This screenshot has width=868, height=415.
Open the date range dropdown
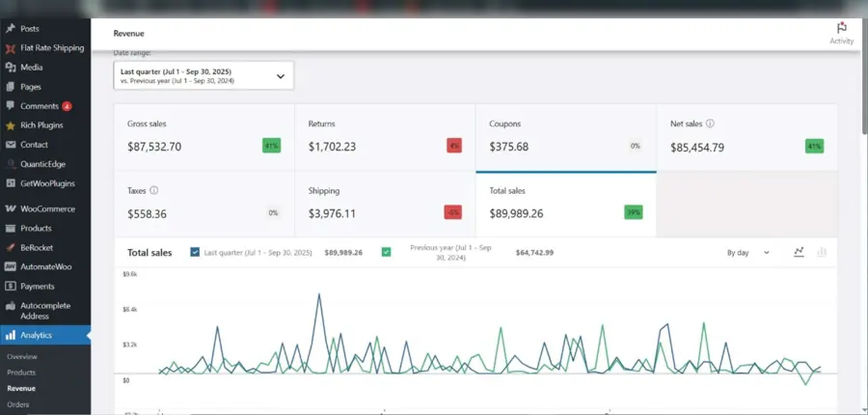[x=203, y=76]
